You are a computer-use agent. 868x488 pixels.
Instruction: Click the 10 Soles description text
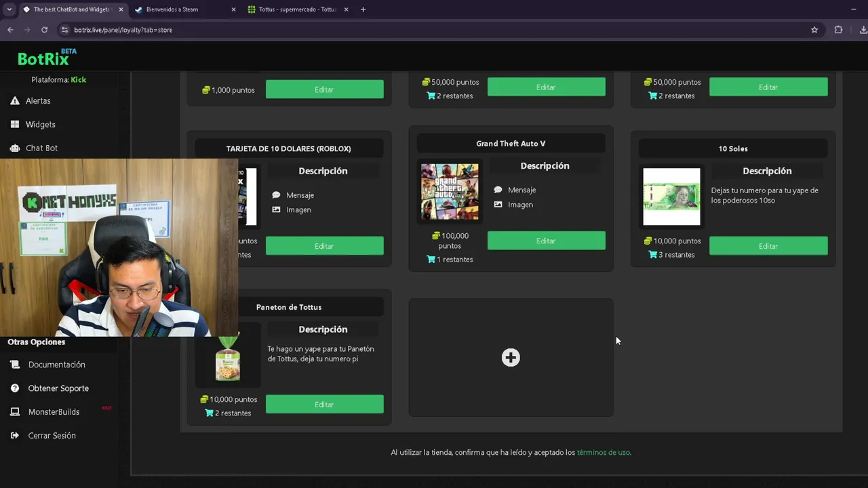[x=765, y=195]
